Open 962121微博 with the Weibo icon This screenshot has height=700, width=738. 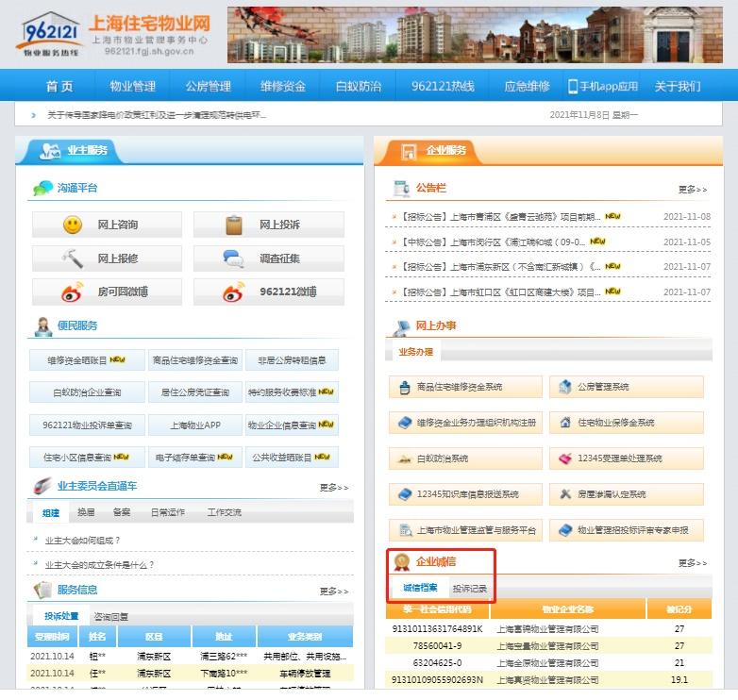[x=268, y=292]
